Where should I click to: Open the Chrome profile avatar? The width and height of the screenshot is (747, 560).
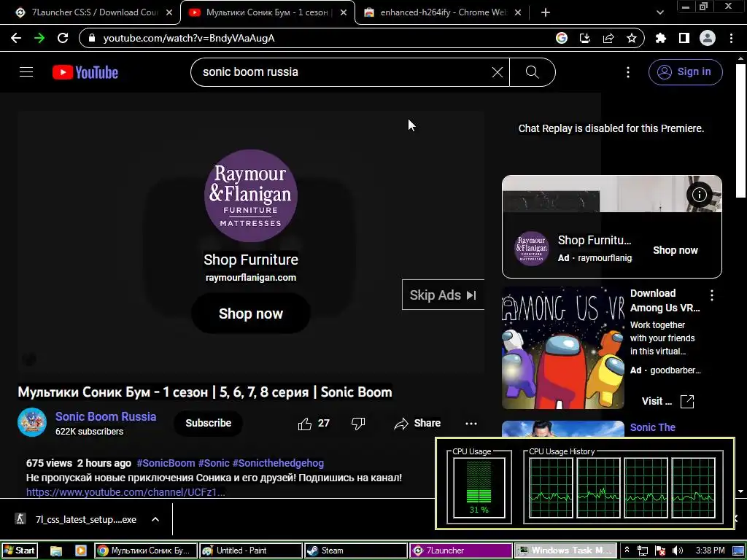pyautogui.click(x=708, y=38)
